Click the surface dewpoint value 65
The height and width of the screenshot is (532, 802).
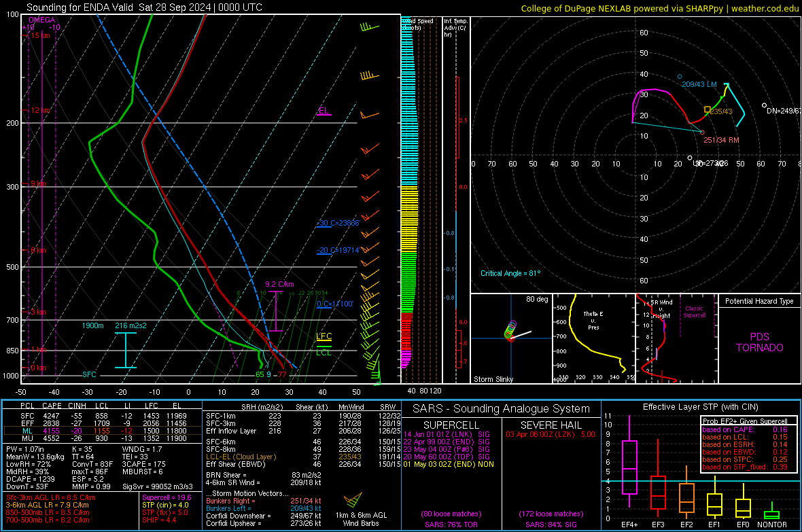coord(260,374)
